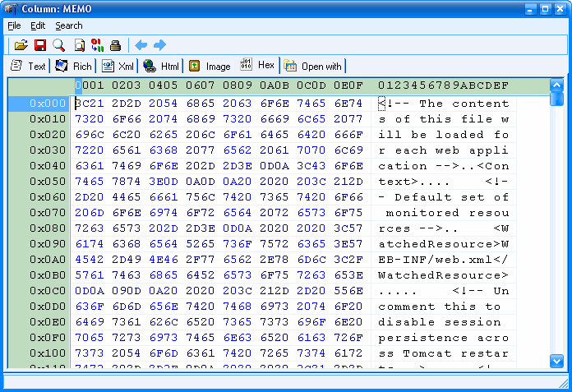Go back with the left arrow

coord(141,45)
